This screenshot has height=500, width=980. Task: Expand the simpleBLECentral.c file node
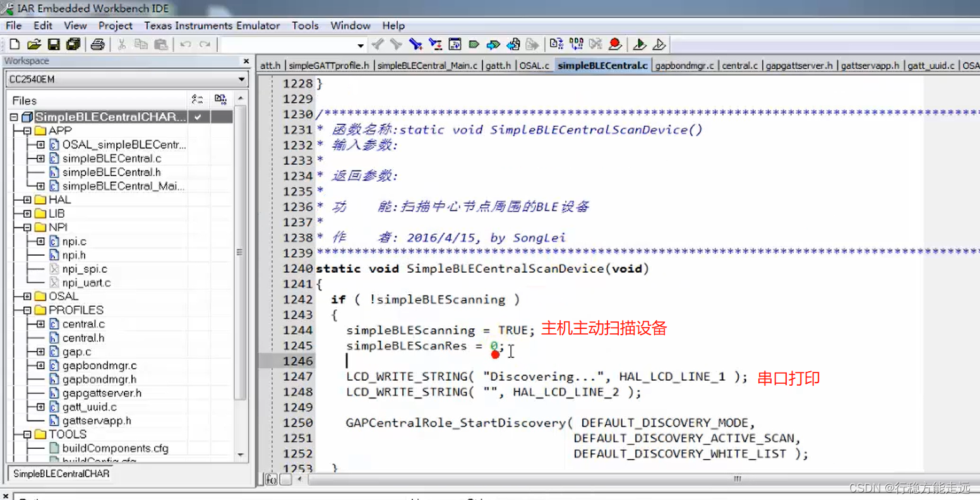(x=40, y=158)
